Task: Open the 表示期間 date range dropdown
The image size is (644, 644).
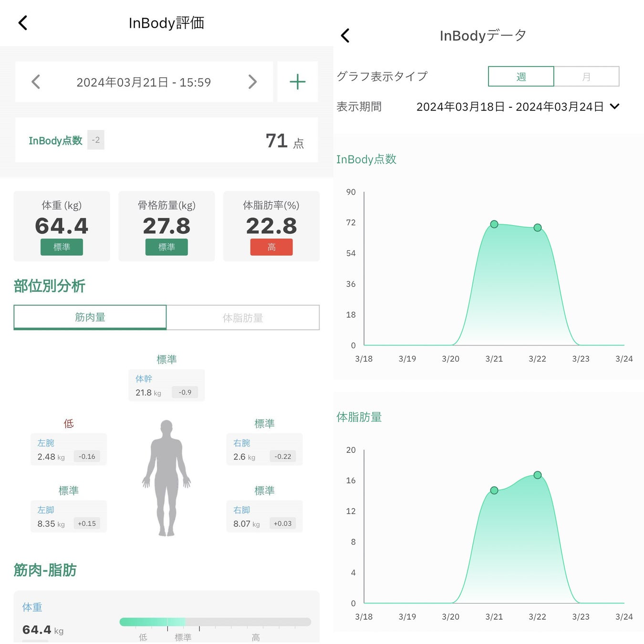Action: (x=614, y=106)
